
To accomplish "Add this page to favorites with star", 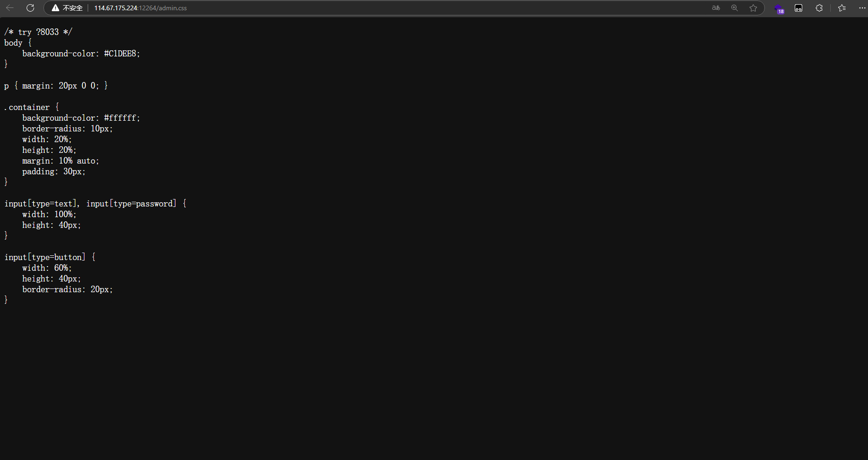I will [x=753, y=8].
